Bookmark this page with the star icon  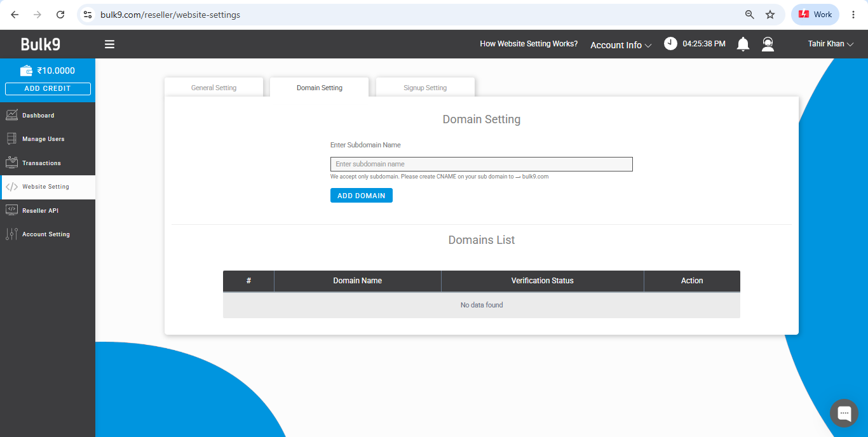[770, 15]
